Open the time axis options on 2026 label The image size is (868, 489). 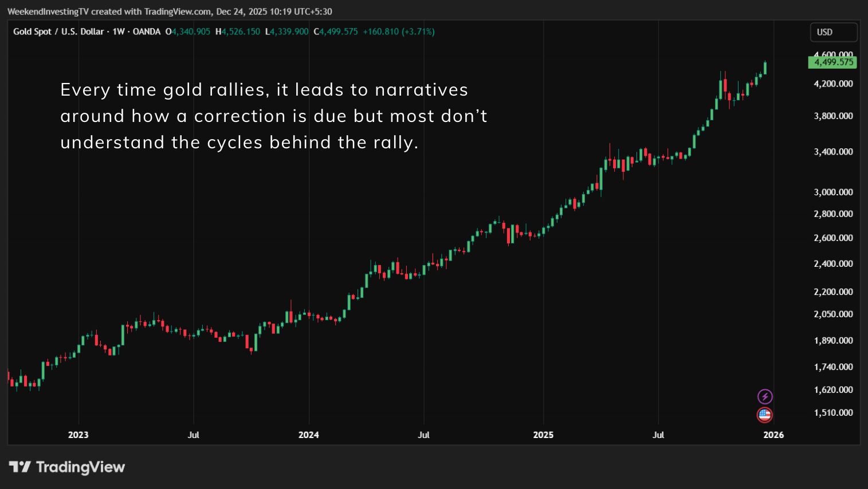coord(773,435)
